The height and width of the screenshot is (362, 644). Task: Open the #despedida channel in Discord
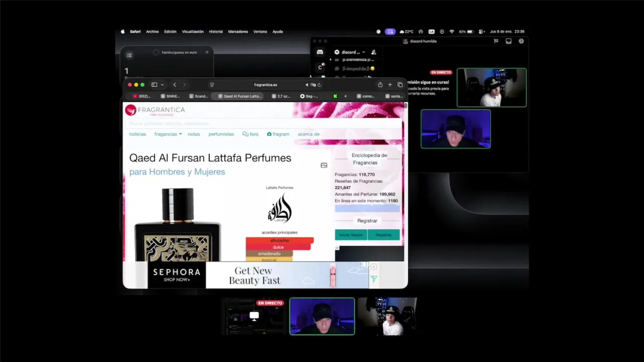(x=356, y=68)
